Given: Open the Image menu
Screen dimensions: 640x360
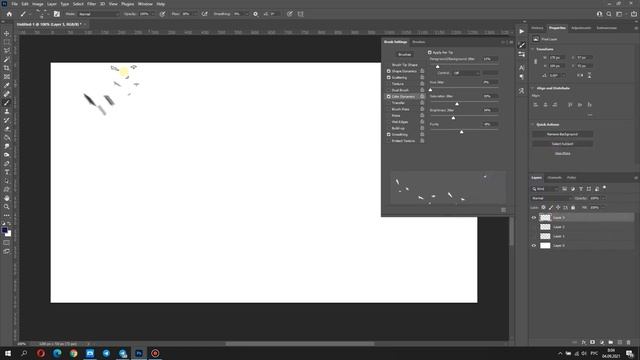Looking at the screenshot, I should (x=37, y=4).
